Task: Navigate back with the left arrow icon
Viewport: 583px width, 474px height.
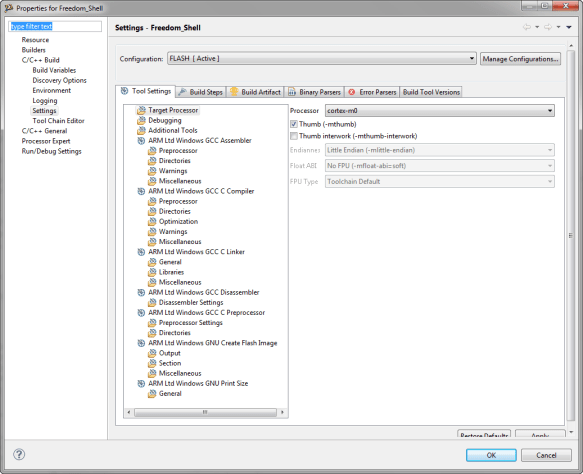Action: [527, 27]
